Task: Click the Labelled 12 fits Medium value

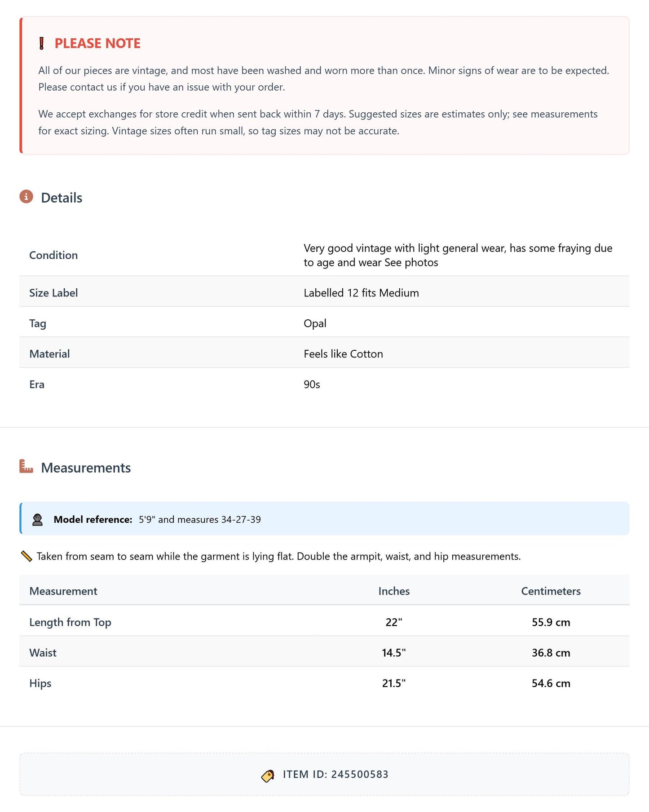Action: tap(361, 293)
